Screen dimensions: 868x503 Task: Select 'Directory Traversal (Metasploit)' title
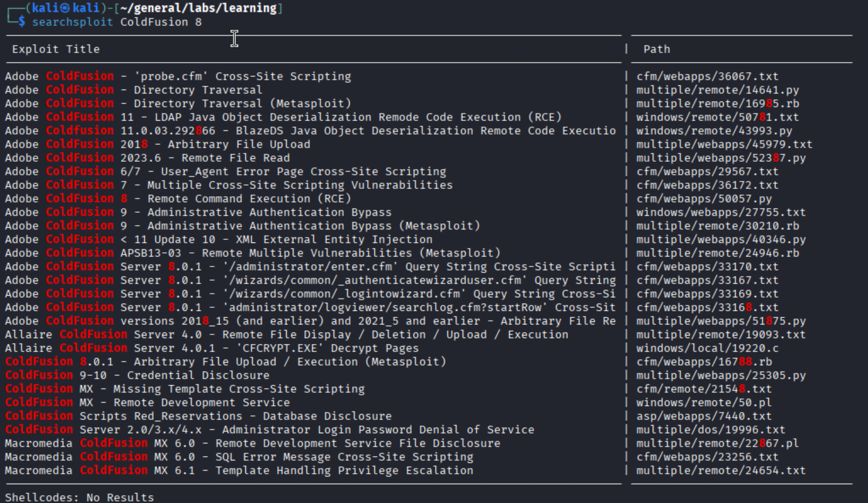(178, 104)
